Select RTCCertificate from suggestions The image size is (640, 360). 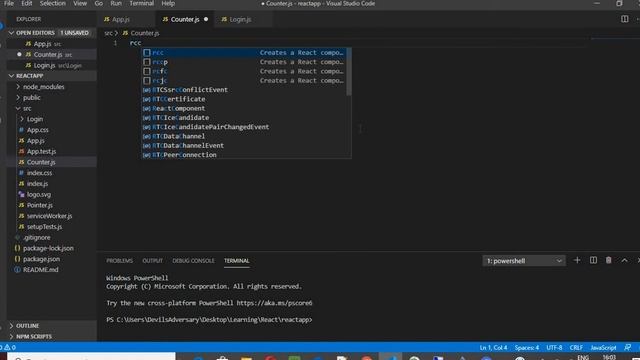[244, 99]
